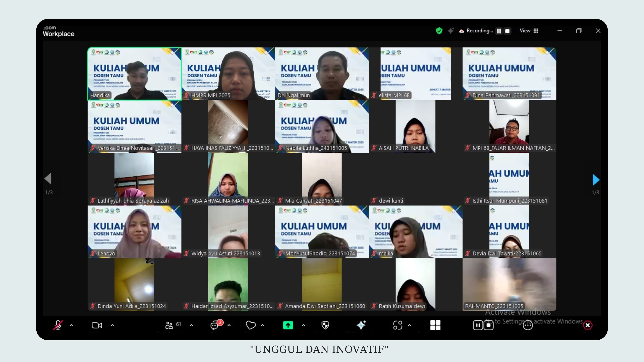Expand share screen options caret
644x362 pixels.
303,325
